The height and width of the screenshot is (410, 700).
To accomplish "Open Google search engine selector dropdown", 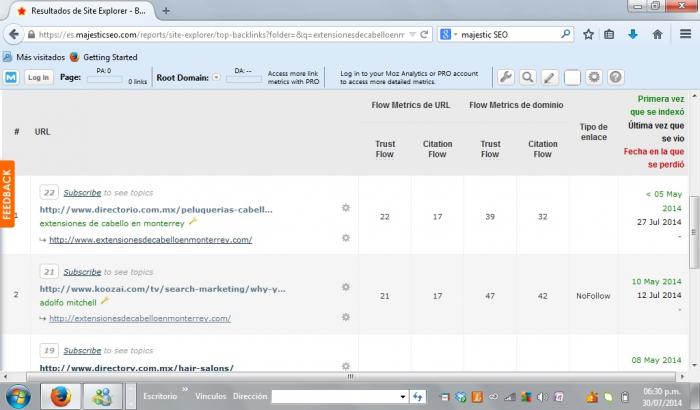I will (455, 34).
